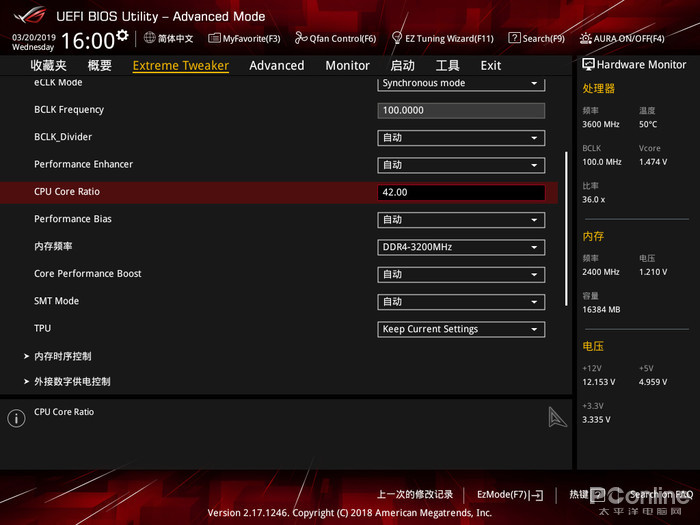Click Search on FAQ link
This screenshot has width=700, height=525.
click(x=662, y=495)
